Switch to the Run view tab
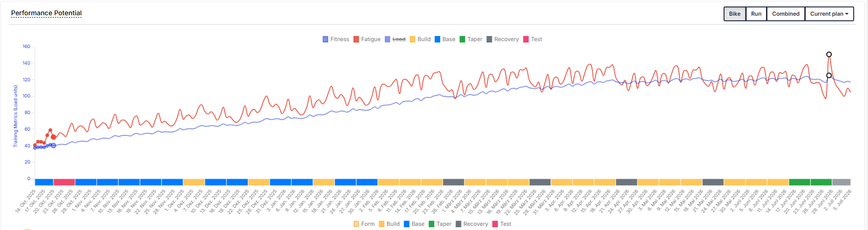The image size is (868, 230). [756, 14]
